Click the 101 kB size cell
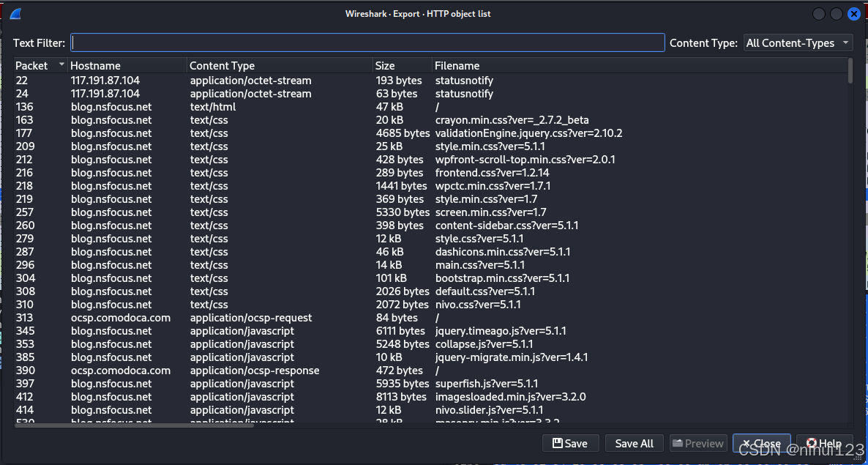The width and height of the screenshot is (868, 465). click(x=391, y=278)
